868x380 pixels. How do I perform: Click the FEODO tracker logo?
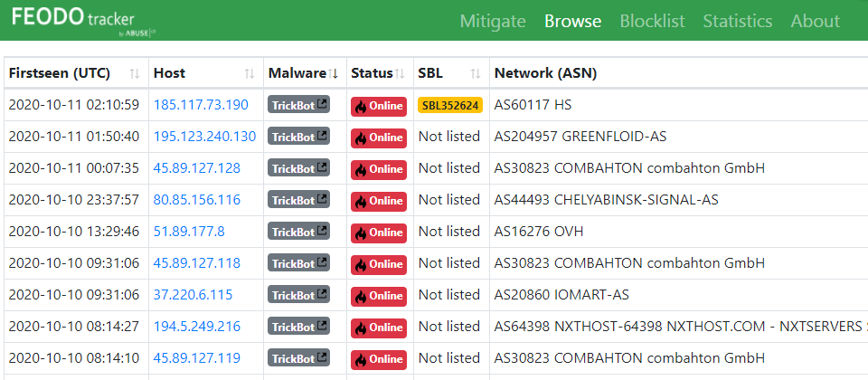[83, 21]
